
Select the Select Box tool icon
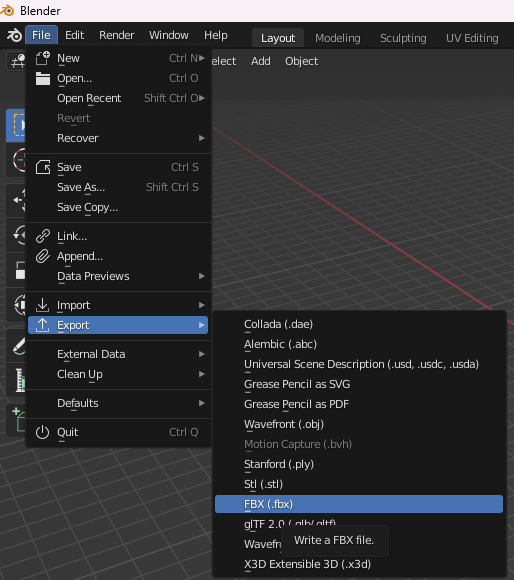click(x=16, y=126)
